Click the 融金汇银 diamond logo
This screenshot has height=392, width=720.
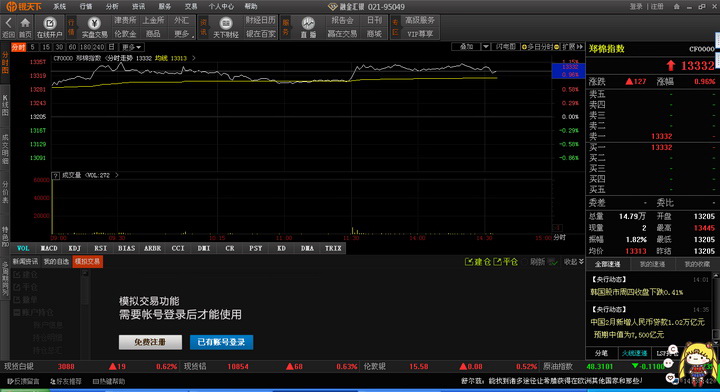pos(332,6)
